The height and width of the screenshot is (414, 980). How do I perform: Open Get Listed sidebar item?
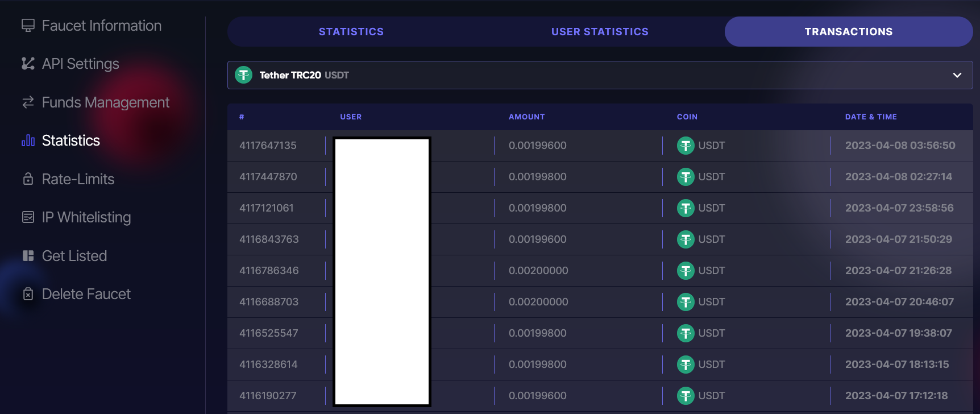(64, 256)
